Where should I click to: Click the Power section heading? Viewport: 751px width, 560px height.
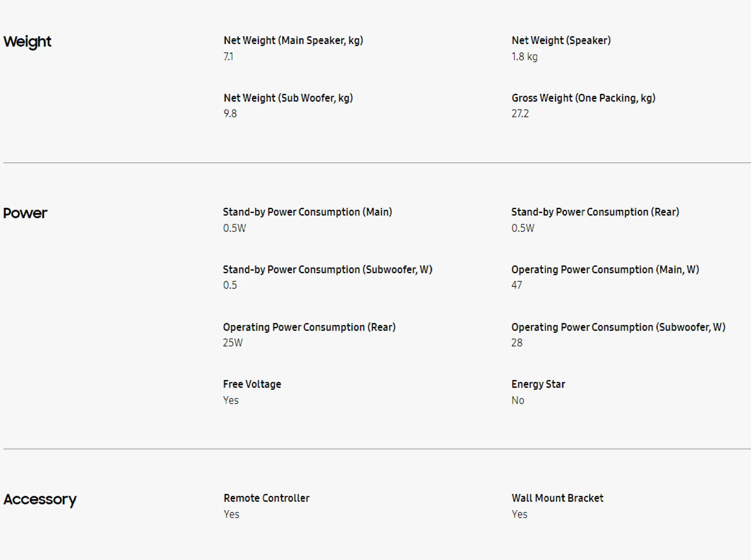click(25, 213)
